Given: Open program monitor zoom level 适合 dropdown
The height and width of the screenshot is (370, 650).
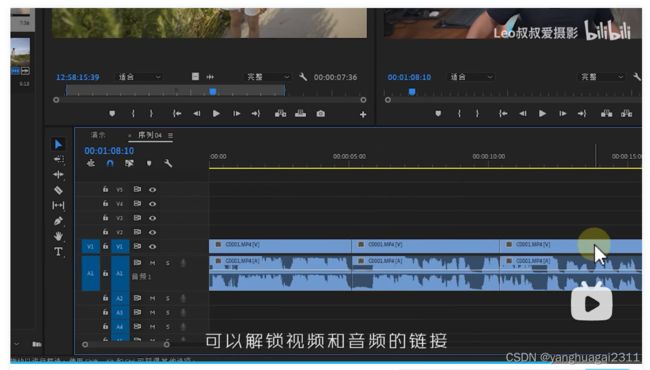Looking at the screenshot, I should (471, 77).
